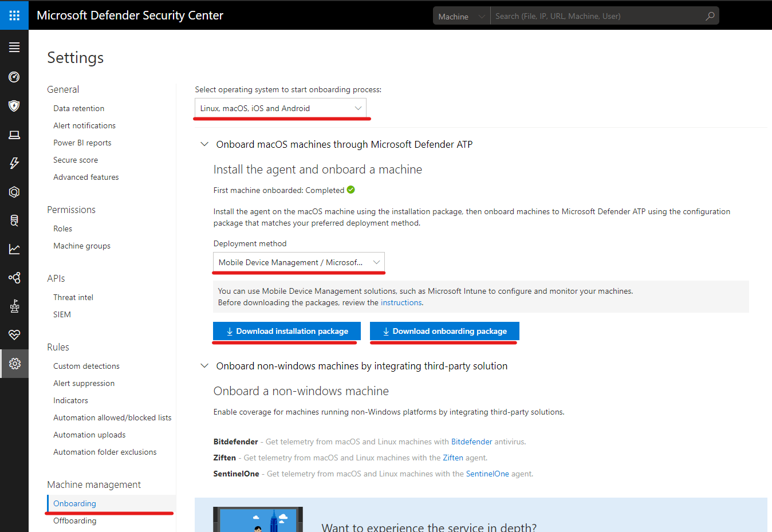Click the search magnifier icon
The image size is (772, 532).
pyautogui.click(x=710, y=16)
